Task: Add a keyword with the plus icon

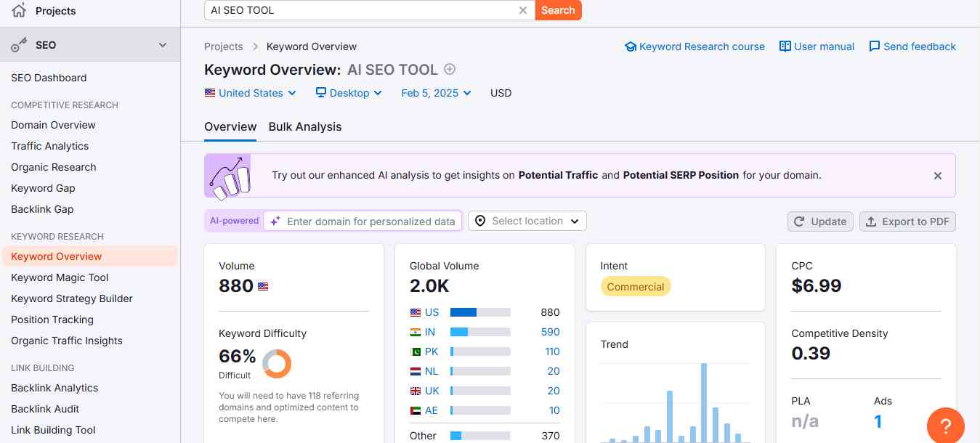Action: coord(450,69)
